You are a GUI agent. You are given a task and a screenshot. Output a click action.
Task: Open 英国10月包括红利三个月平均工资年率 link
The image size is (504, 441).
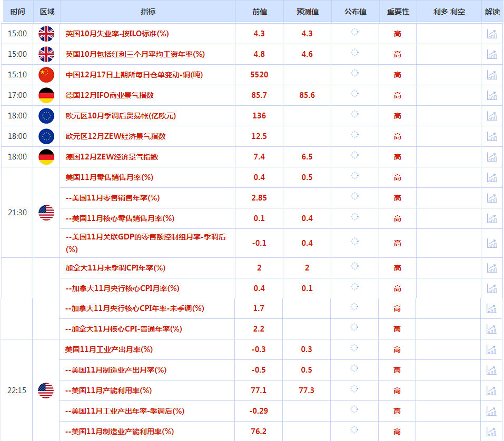135,54
